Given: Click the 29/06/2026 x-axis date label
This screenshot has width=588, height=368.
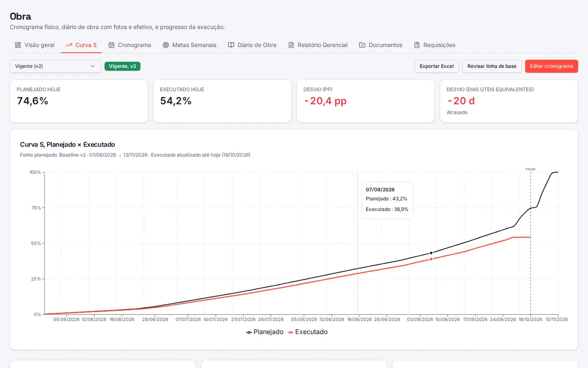Looking at the screenshot, I should point(155,319).
